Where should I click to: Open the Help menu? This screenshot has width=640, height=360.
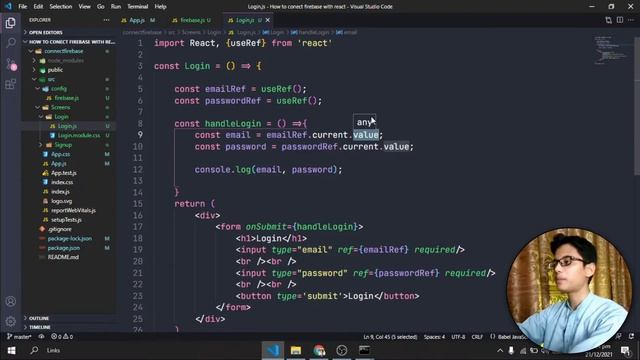pyautogui.click(x=160, y=7)
